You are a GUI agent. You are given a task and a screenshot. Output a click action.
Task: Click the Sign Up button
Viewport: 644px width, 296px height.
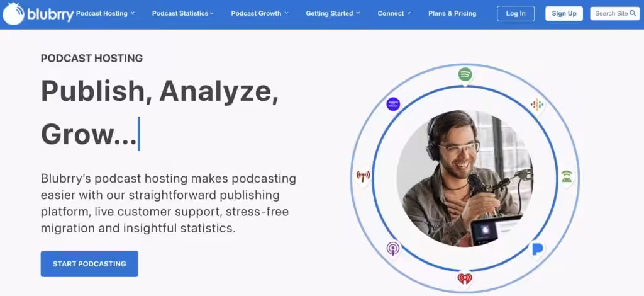(564, 14)
